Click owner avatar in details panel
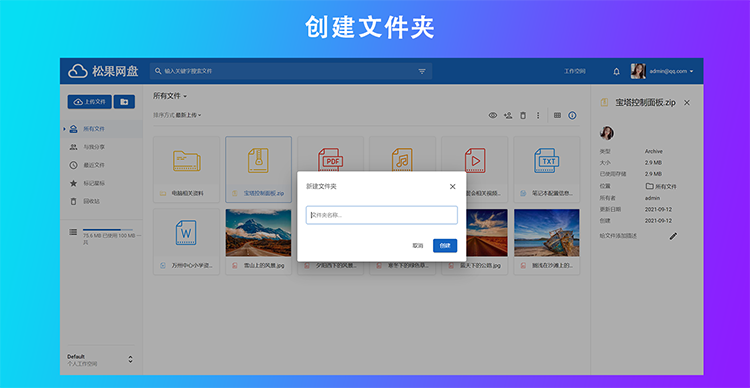The height and width of the screenshot is (388, 750). coord(607,133)
